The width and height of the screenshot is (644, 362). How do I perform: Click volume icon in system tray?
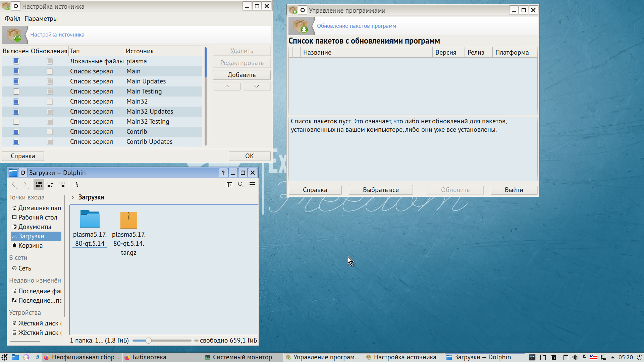click(x=575, y=357)
